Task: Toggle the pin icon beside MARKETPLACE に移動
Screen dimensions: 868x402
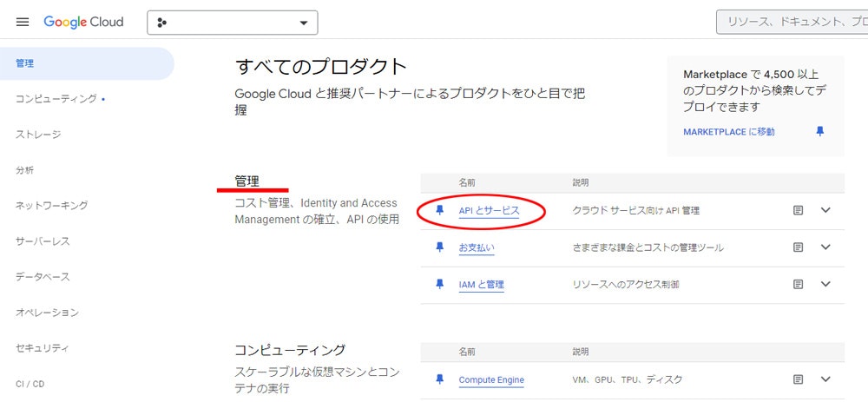Action: coord(820,131)
